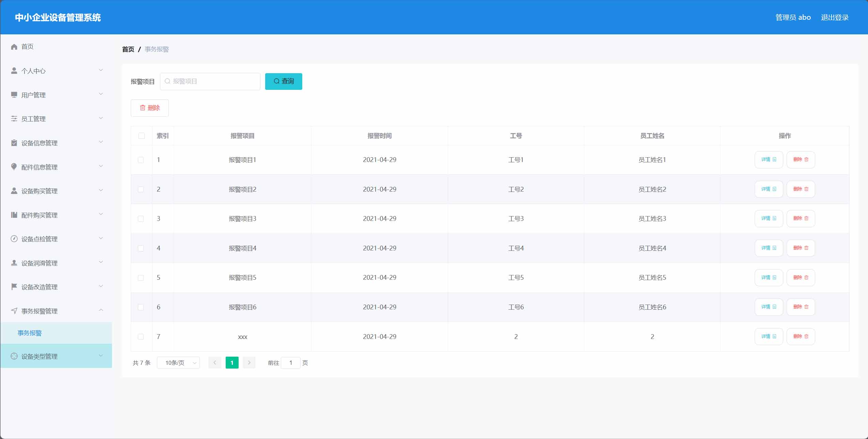This screenshot has height=439, width=868.
Task: Click the bulb icon beside 配件信息管理
Action: click(14, 167)
